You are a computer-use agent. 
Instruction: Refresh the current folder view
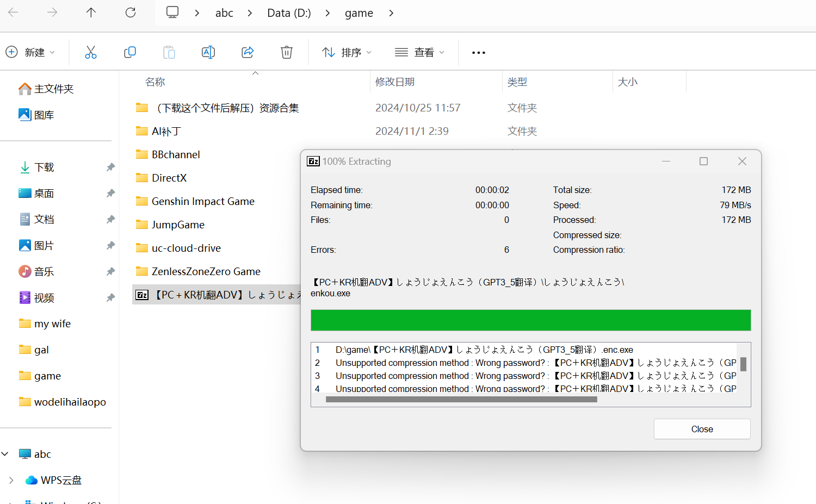(x=131, y=13)
